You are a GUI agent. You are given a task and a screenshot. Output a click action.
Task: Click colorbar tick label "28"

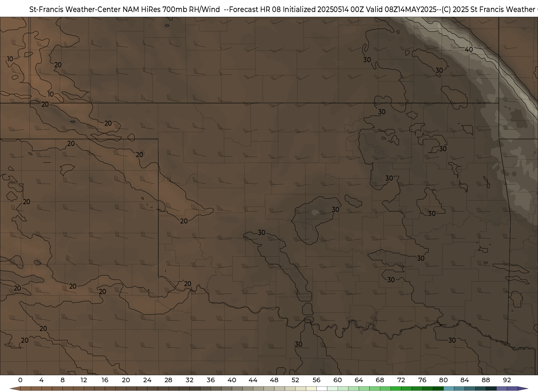coord(168,380)
